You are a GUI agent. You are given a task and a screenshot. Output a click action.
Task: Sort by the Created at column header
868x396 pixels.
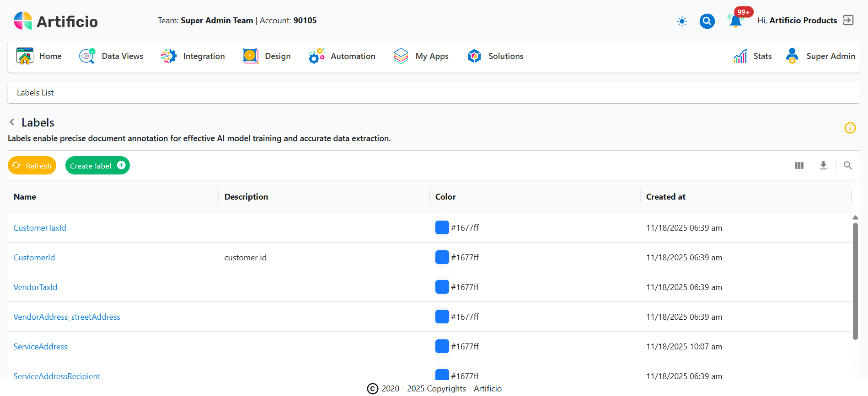(665, 197)
